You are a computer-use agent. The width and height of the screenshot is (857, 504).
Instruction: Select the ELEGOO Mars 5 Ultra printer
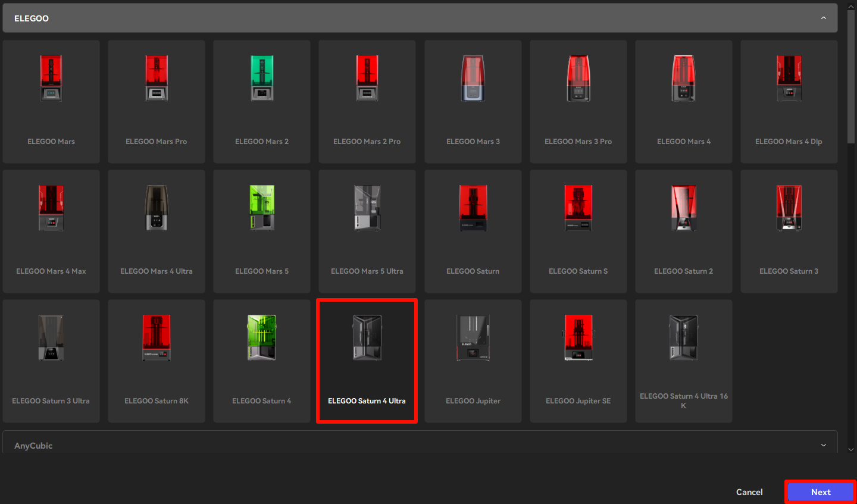click(x=367, y=231)
